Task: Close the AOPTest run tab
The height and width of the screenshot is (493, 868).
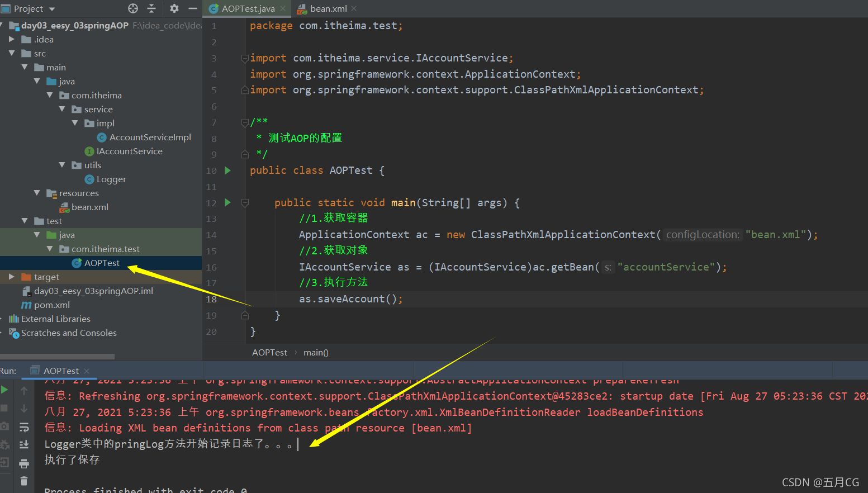Action: click(87, 371)
